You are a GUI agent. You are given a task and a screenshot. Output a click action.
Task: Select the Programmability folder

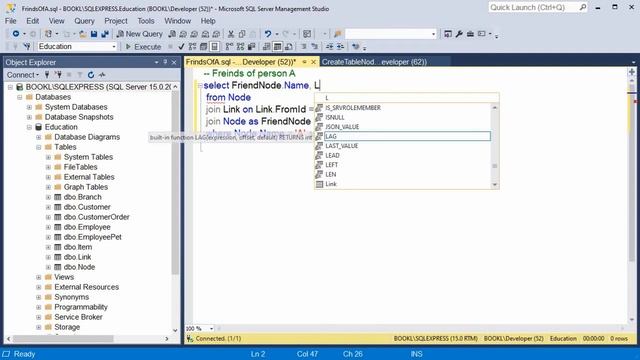point(81,307)
